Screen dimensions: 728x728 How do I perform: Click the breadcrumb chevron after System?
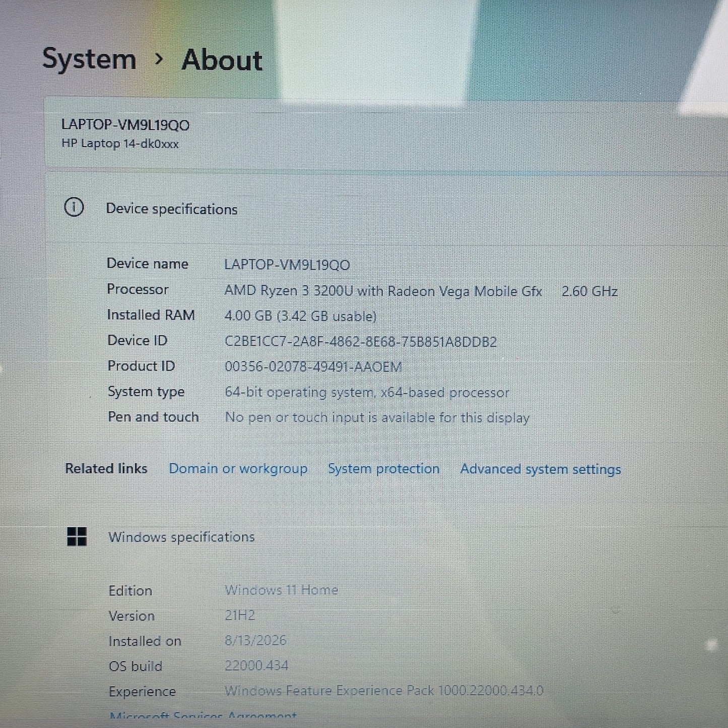tap(159, 59)
